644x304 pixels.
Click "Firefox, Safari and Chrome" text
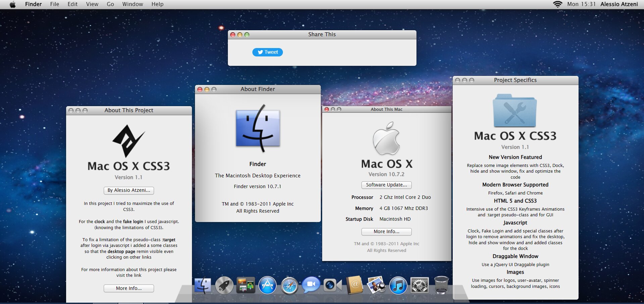pos(515,193)
